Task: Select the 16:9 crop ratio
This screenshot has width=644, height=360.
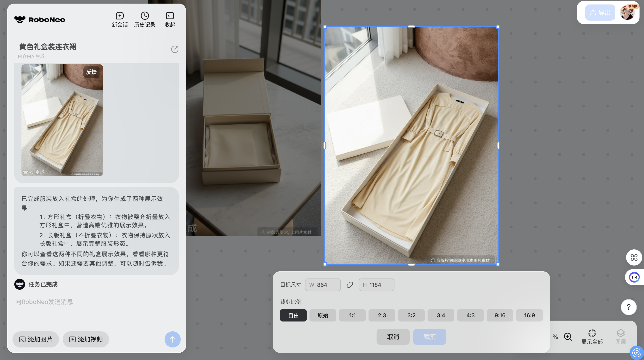Action: pyautogui.click(x=529, y=315)
